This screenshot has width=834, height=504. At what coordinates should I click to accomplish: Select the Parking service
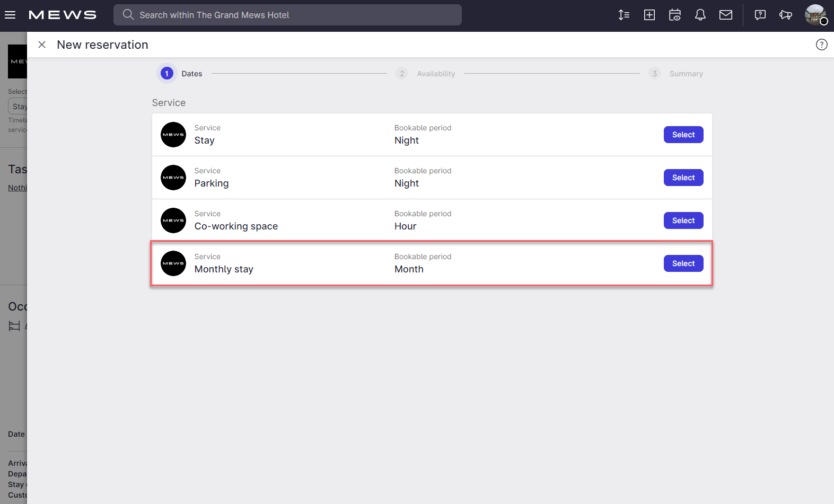[x=683, y=178]
